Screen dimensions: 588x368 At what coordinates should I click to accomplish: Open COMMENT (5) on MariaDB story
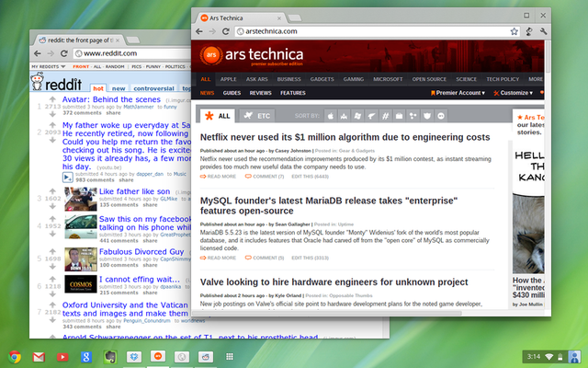pos(265,258)
